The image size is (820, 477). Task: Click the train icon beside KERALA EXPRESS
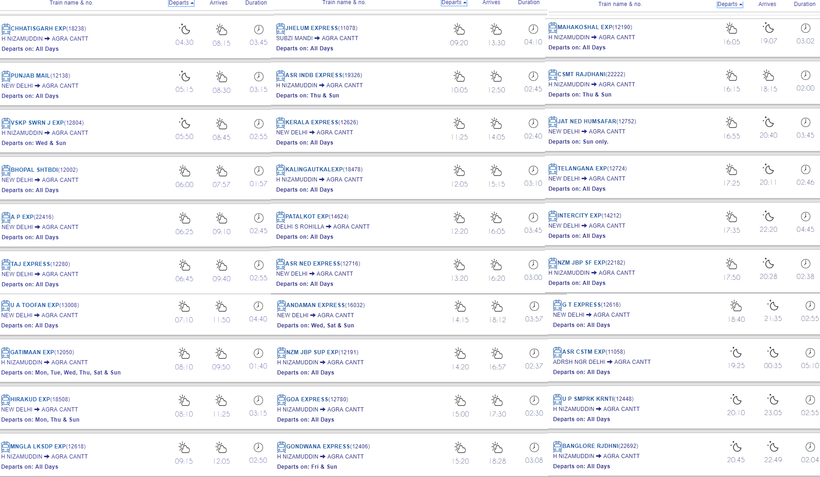[x=281, y=122]
